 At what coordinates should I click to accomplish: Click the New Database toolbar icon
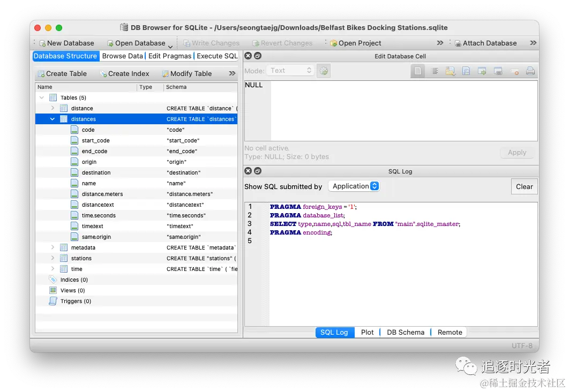[42, 43]
